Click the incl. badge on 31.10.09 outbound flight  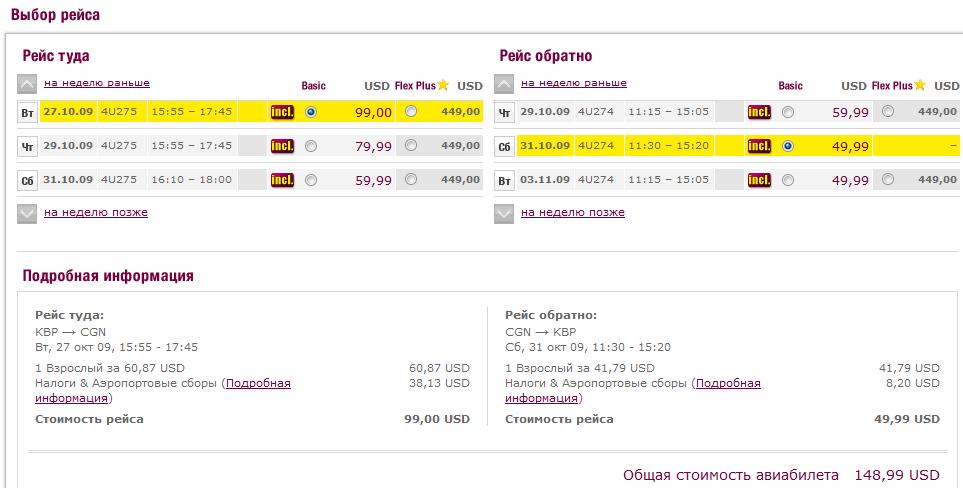(x=282, y=181)
